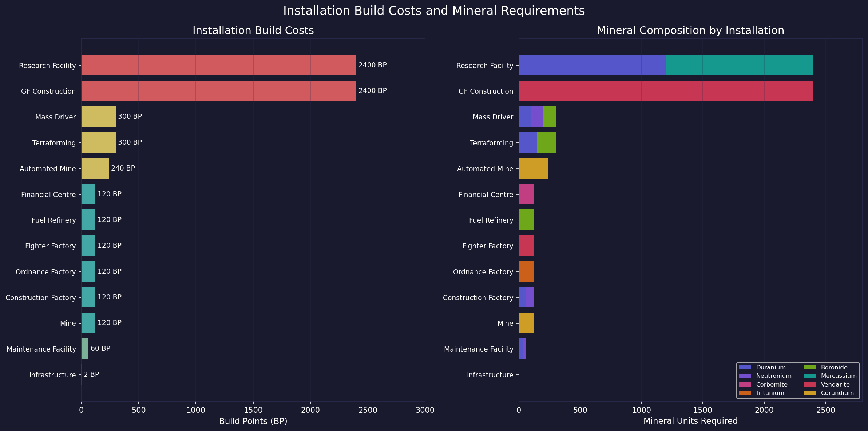868x431 pixels.
Task: Expand the Research Facility row label
Action: pyautogui.click(x=48, y=66)
